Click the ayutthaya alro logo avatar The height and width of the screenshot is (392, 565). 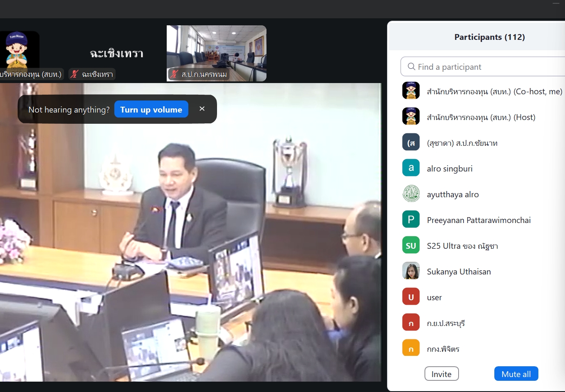pyautogui.click(x=411, y=194)
